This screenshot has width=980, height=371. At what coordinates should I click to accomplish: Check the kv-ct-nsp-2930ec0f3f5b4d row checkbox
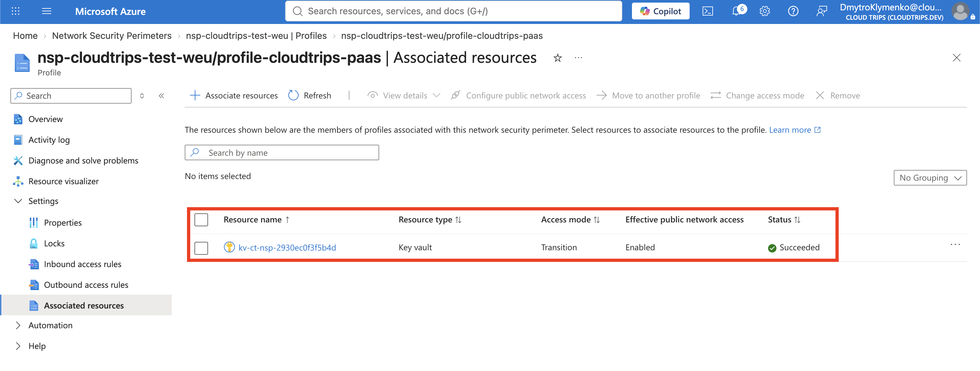click(x=201, y=248)
